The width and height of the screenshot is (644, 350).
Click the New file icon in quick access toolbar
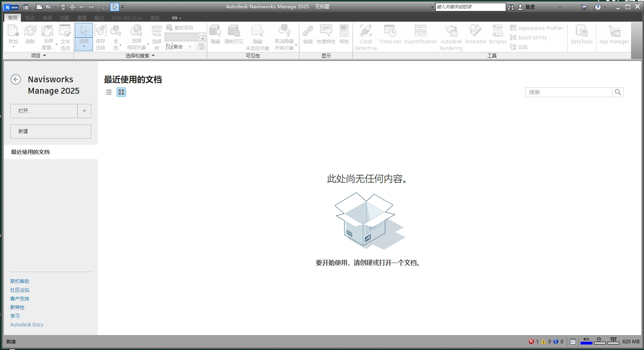point(39,7)
